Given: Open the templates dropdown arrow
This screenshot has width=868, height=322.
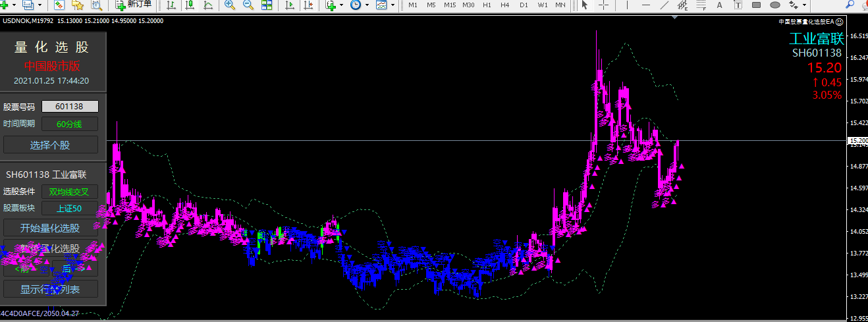Looking at the screenshot, I should click(x=393, y=5).
